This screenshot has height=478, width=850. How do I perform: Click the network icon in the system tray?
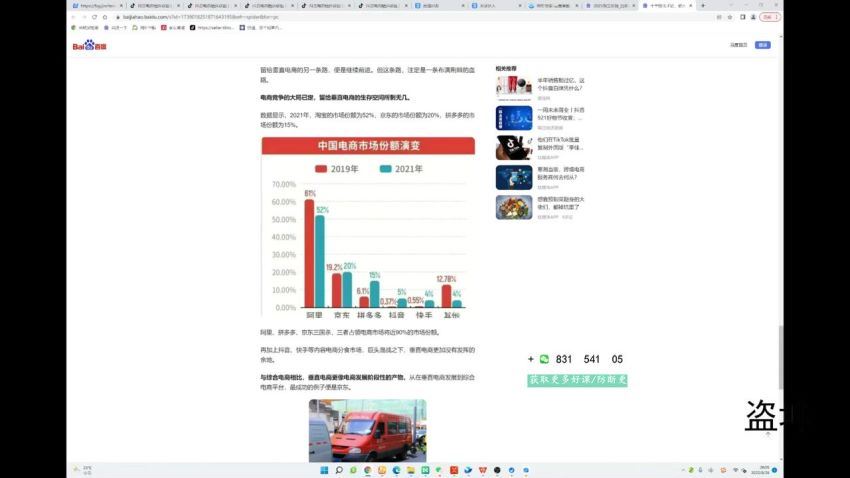point(736,470)
